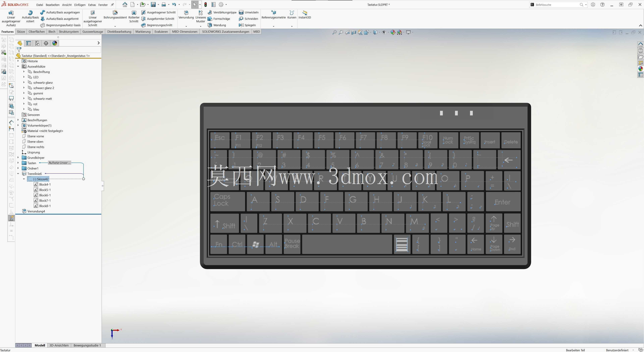Open PropertyManager tab in panel
644x352 pixels.
pyautogui.click(x=29, y=43)
